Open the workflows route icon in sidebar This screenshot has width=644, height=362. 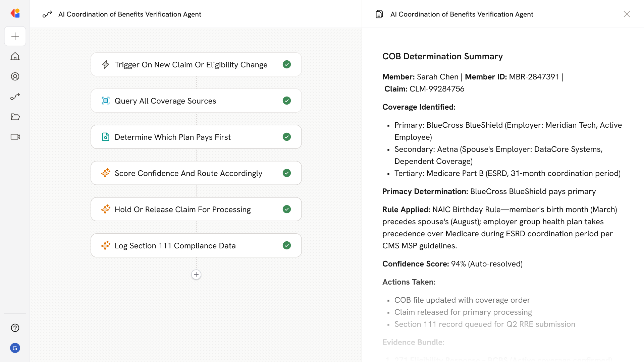pos(15,97)
